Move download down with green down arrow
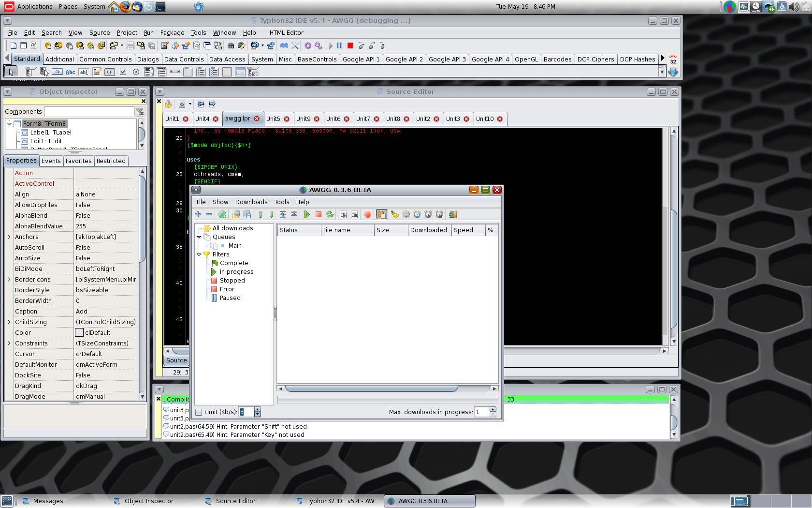 click(272, 214)
